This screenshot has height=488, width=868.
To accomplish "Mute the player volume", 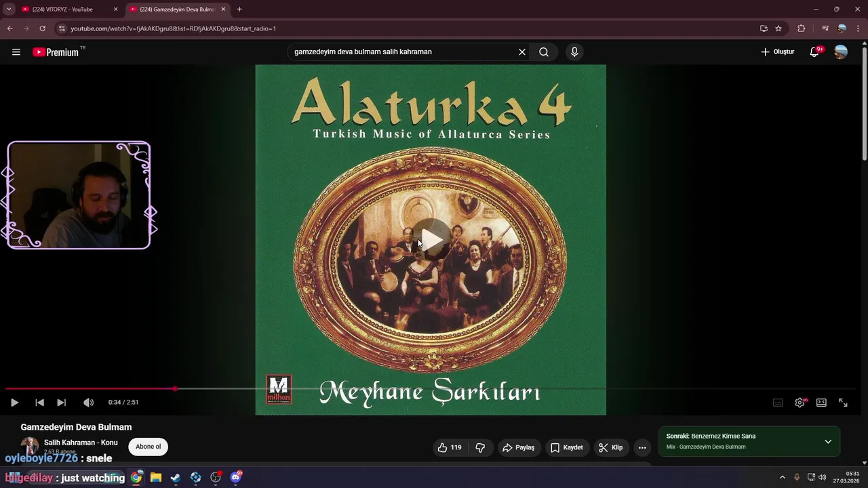I will [88, 403].
